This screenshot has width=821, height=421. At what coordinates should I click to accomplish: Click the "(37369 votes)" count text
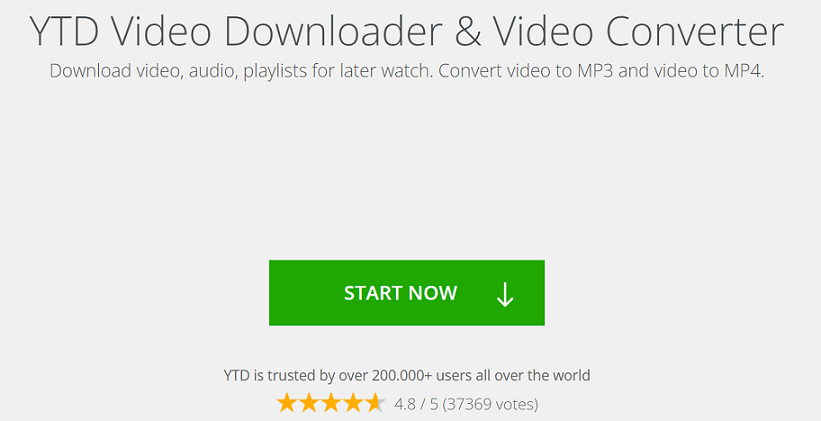click(490, 404)
